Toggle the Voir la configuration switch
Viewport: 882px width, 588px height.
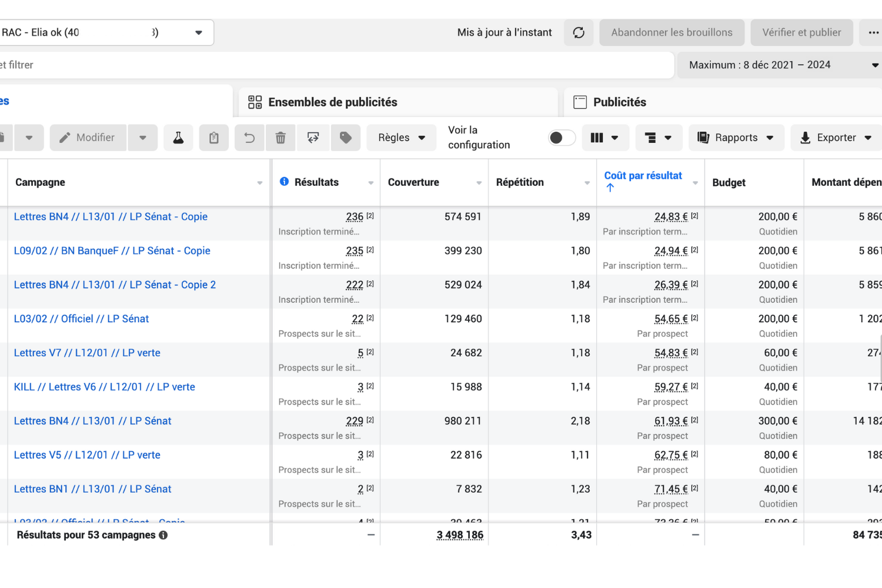click(x=562, y=138)
